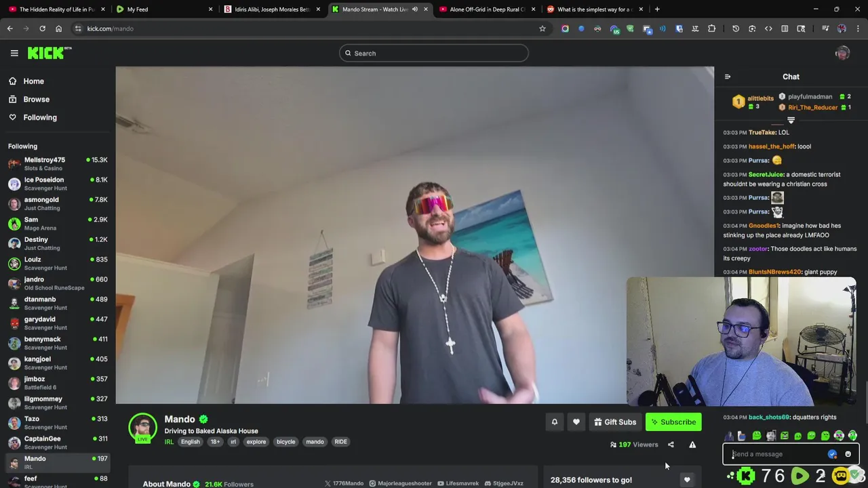Open Chrome three-dot menu
Viewport: 868px width, 488px height.
pyautogui.click(x=858, y=28)
